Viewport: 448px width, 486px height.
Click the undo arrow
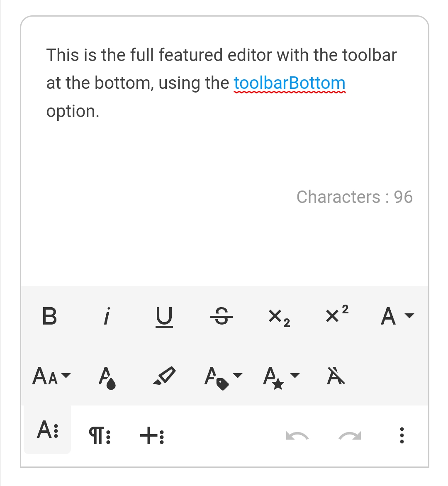297,436
